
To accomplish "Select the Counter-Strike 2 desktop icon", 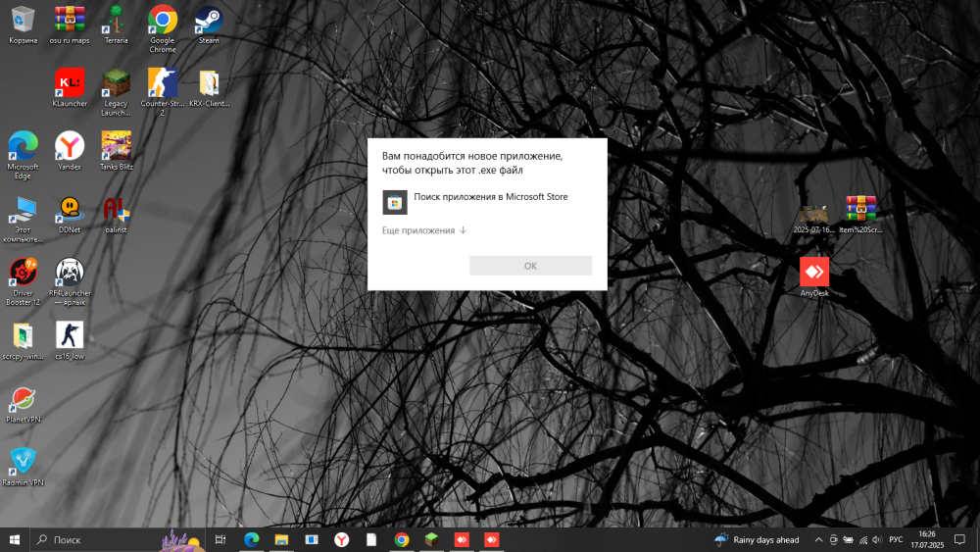I will tap(163, 92).
